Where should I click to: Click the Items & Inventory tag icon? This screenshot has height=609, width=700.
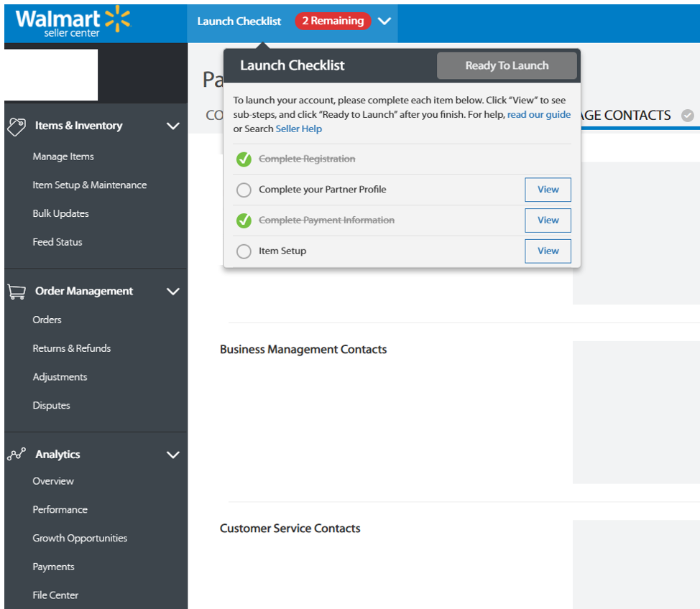coord(17,126)
